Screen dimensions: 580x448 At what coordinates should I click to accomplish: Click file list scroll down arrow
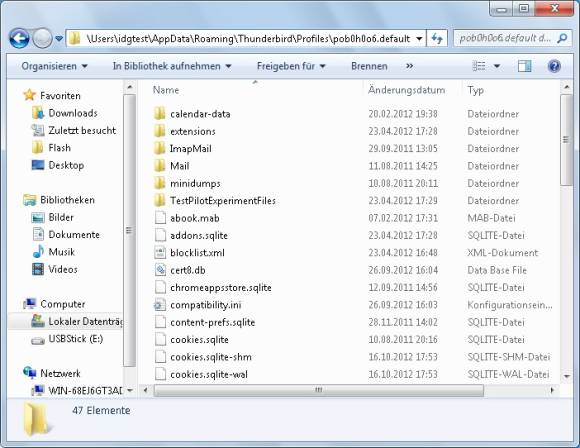click(566, 376)
